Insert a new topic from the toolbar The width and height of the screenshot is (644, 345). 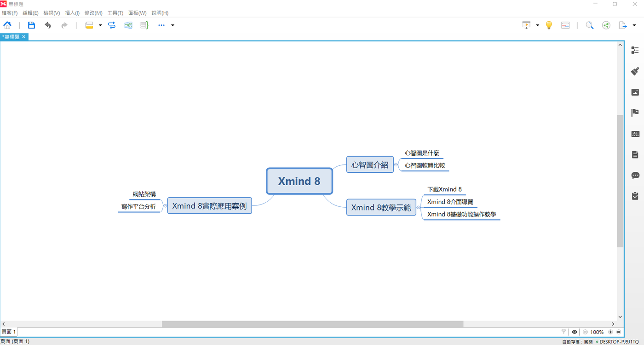(89, 25)
